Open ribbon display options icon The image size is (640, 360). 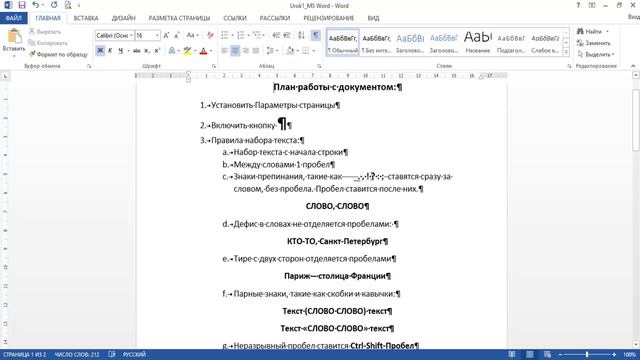tap(592, 5)
